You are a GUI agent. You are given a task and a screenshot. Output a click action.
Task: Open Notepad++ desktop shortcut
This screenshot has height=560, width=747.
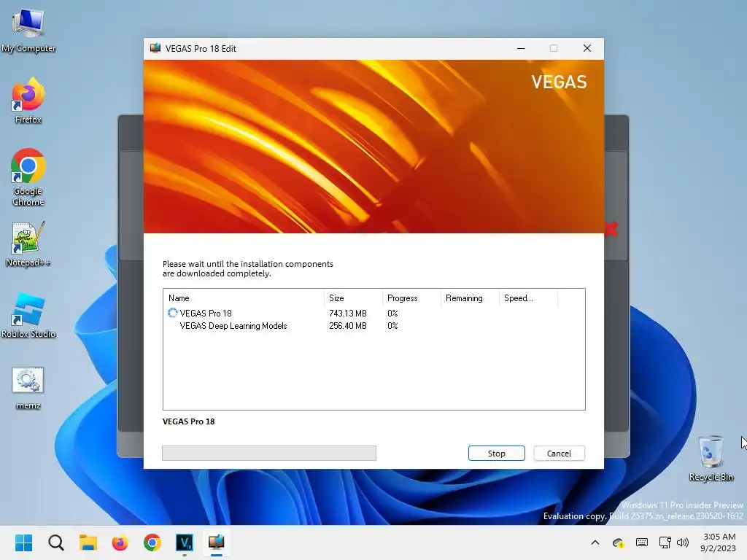28,244
